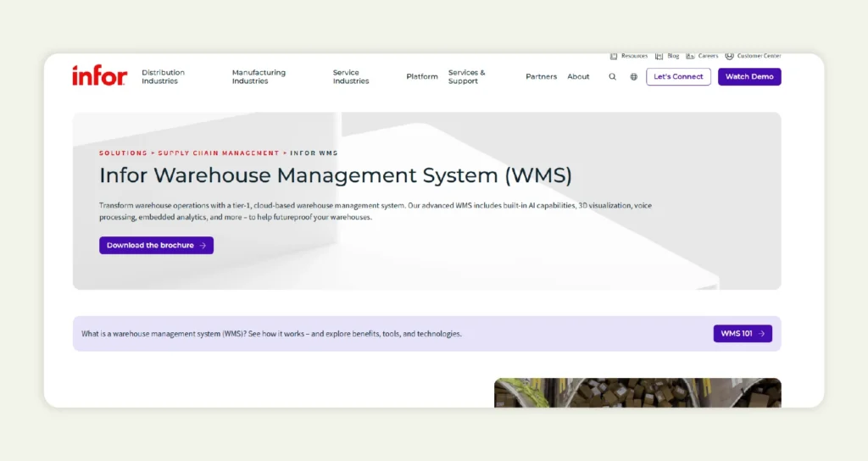Go to Solutions breadcrumb

click(123, 153)
